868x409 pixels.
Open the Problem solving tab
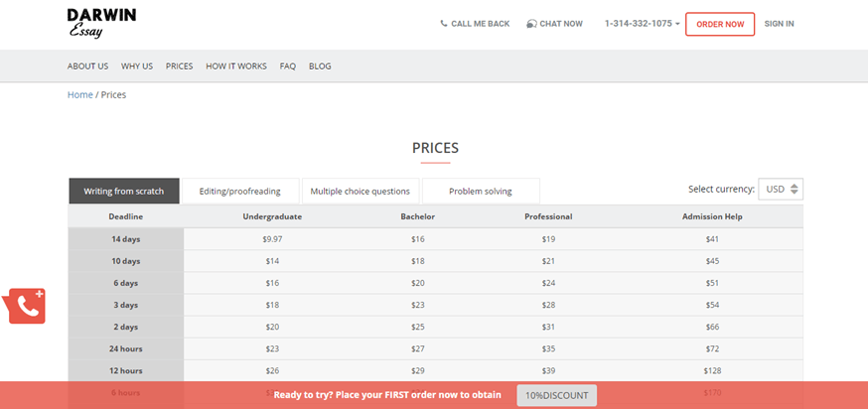click(481, 191)
